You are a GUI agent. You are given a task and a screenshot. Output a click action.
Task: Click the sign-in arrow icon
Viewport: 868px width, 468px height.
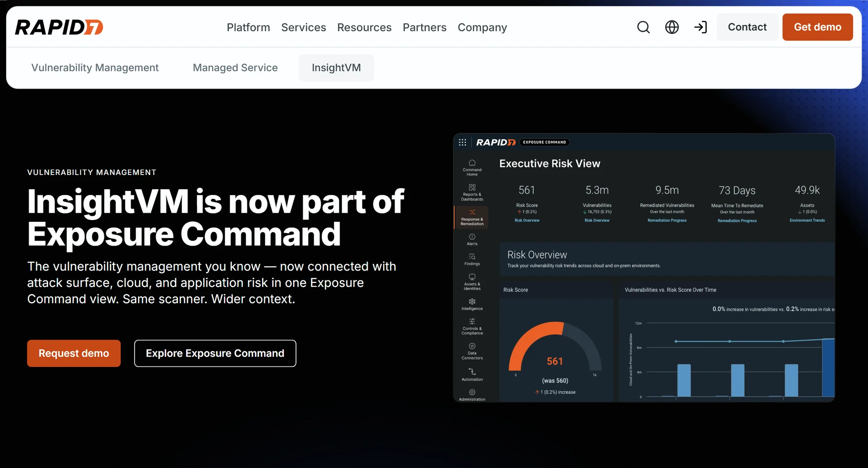pyautogui.click(x=700, y=27)
